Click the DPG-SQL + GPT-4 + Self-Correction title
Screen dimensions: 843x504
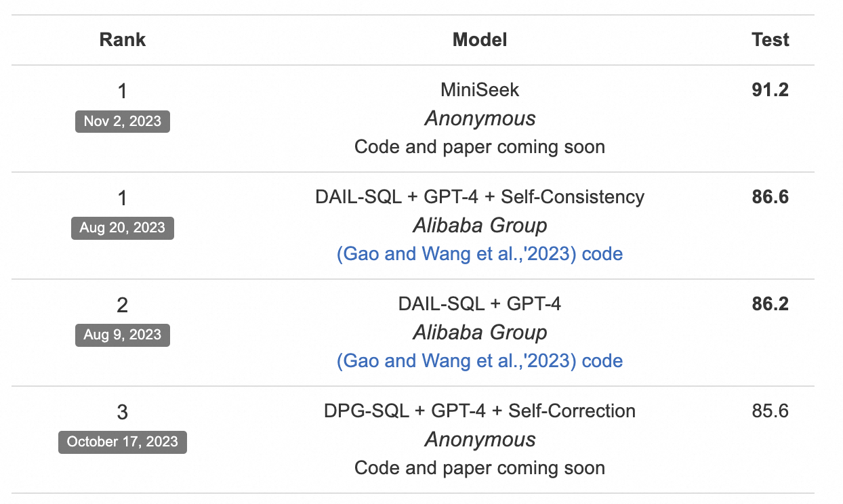tap(479, 411)
